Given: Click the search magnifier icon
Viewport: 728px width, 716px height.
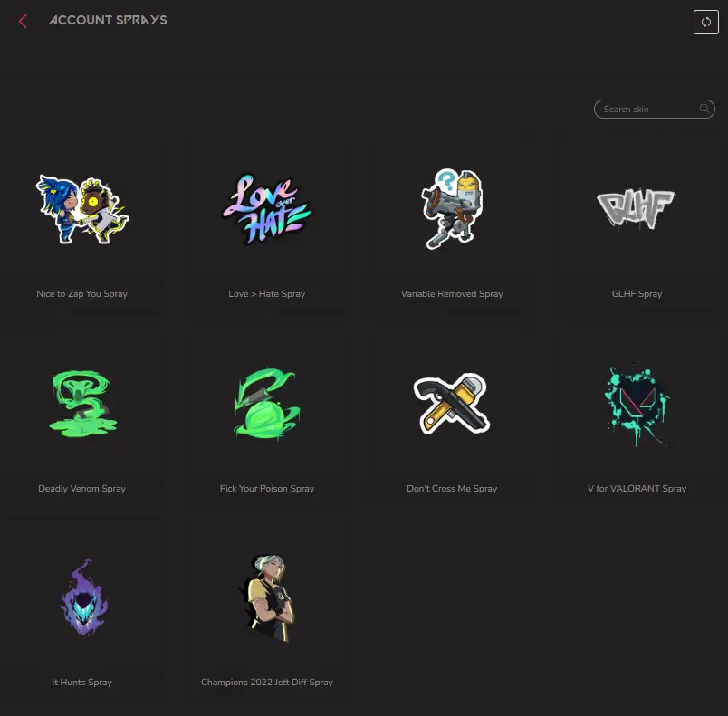Looking at the screenshot, I should [x=704, y=109].
